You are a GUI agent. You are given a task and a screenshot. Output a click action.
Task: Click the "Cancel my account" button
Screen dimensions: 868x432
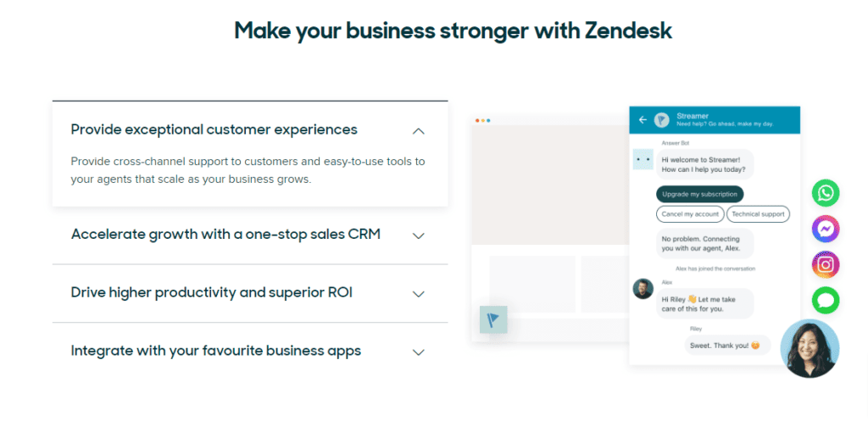690,214
